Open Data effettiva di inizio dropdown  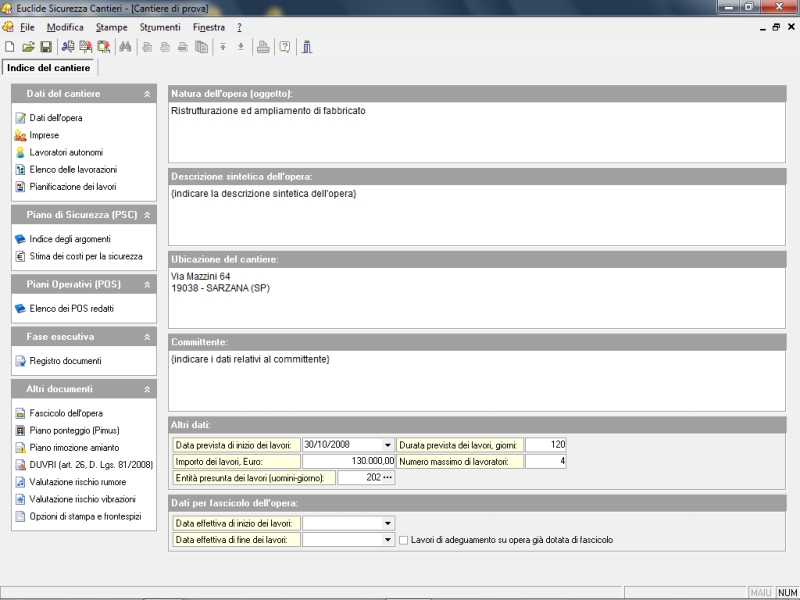point(388,523)
